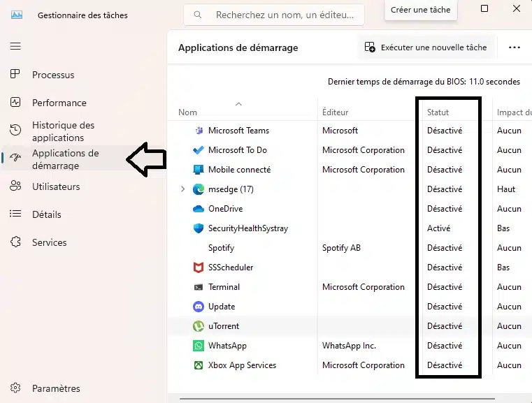The width and height of the screenshot is (532, 403).
Task: Expand the msedge (17) group
Action: [x=183, y=189]
